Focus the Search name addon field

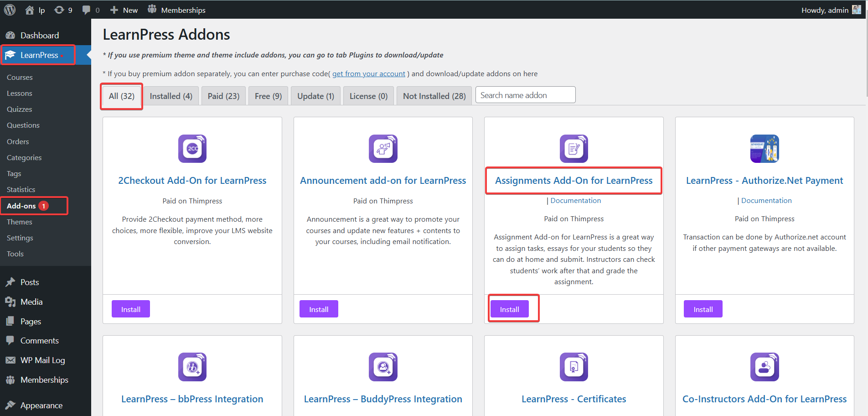click(x=525, y=95)
